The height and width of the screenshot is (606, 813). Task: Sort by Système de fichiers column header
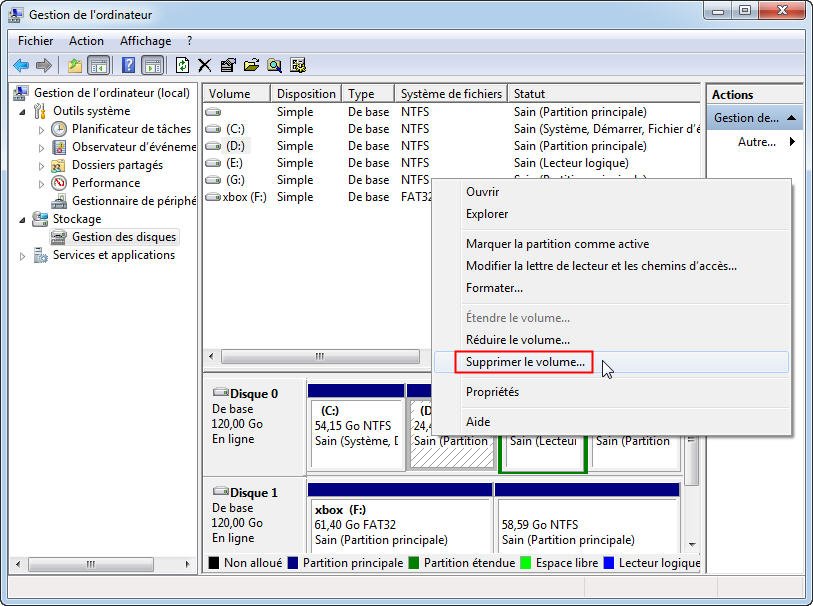pos(451,94)
